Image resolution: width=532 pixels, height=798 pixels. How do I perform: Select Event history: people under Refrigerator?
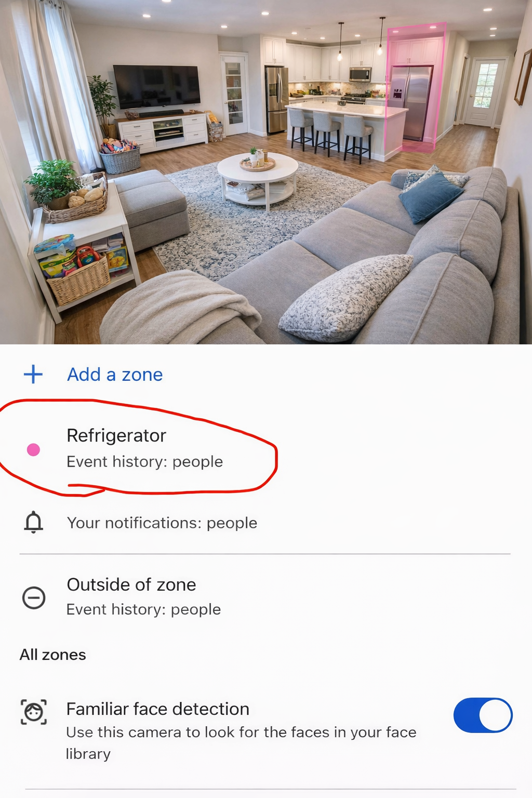144,461
